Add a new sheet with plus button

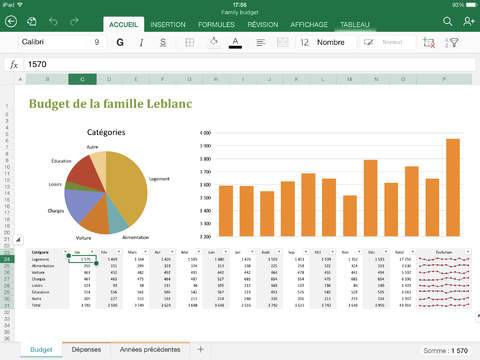(200, 349)
